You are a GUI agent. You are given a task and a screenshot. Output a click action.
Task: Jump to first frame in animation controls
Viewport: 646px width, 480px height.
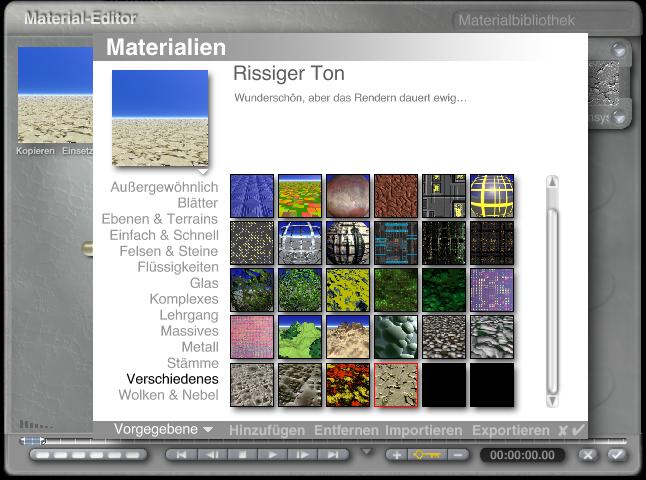(x=181, y=455)
